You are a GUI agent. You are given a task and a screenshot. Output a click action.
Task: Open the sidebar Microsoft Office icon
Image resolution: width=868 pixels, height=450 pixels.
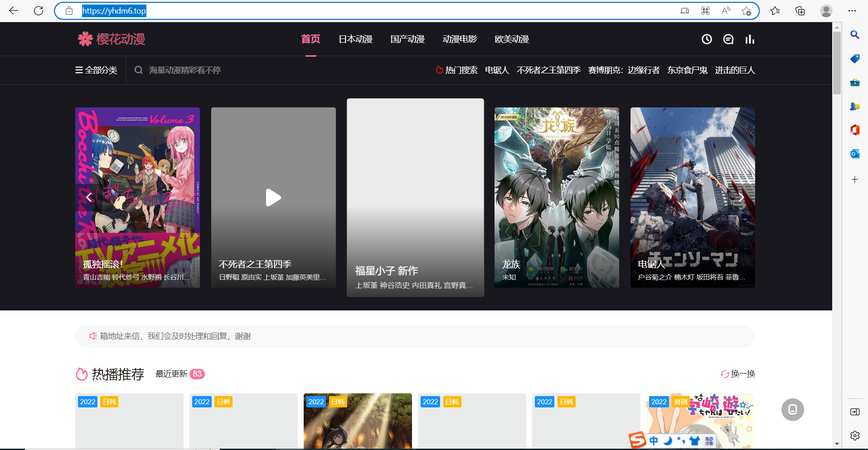(x=855, y=130)
